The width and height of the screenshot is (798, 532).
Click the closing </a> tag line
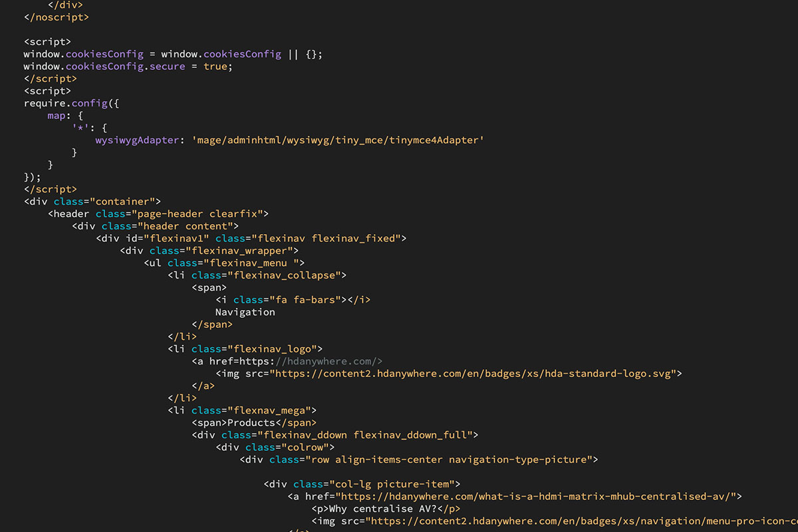[203, 386]
